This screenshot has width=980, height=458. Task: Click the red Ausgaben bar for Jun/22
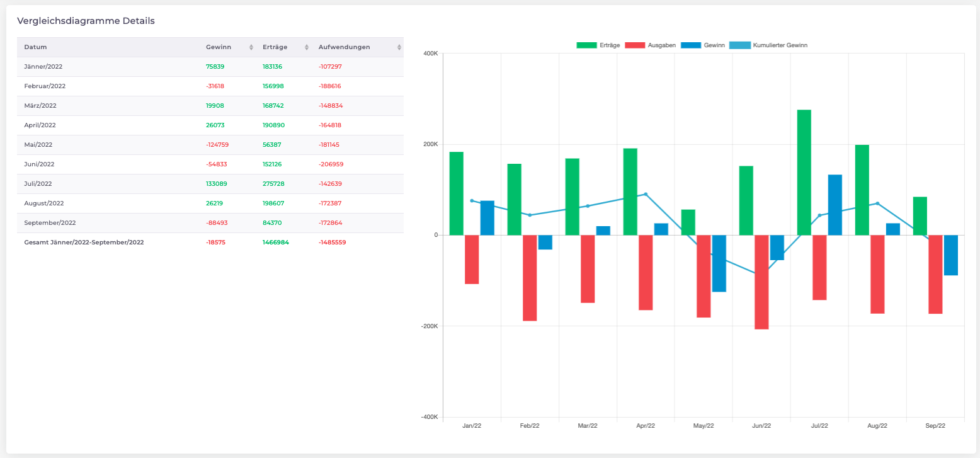point(761,282)
